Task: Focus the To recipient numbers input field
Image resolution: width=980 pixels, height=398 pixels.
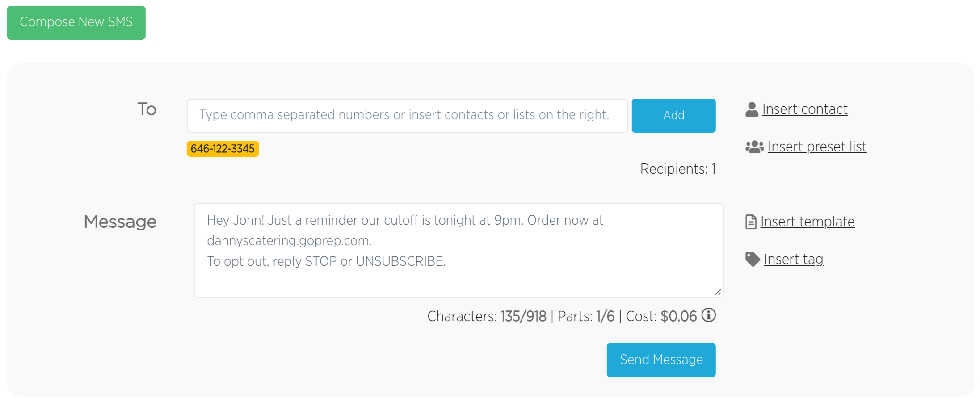Action: [x=407, y=116]
